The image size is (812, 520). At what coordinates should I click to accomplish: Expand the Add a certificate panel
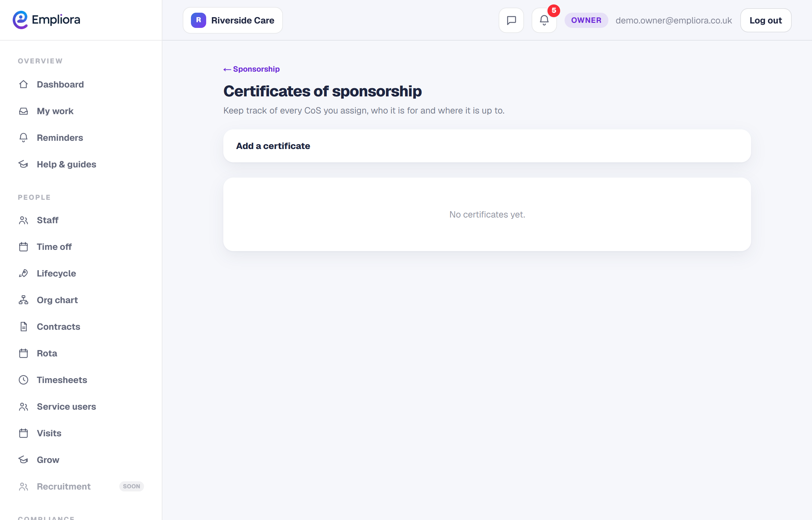487,146
